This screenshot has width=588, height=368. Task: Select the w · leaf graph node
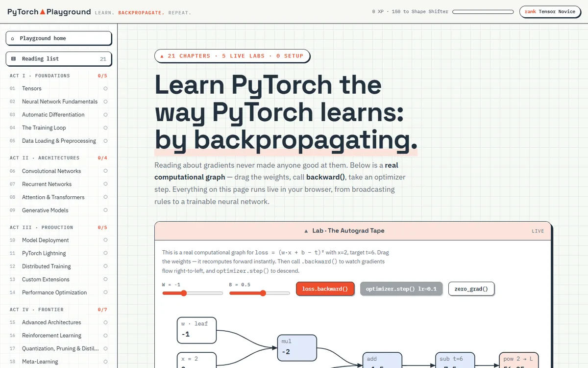click(x=196, y=330)
